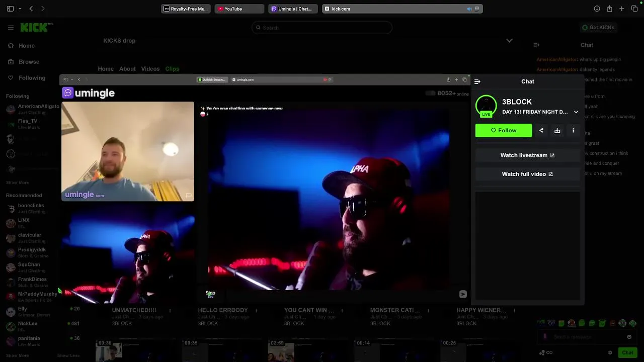Go forward in Safari history
This screenshot has height=362, width=644.
(x=43, y=9)
